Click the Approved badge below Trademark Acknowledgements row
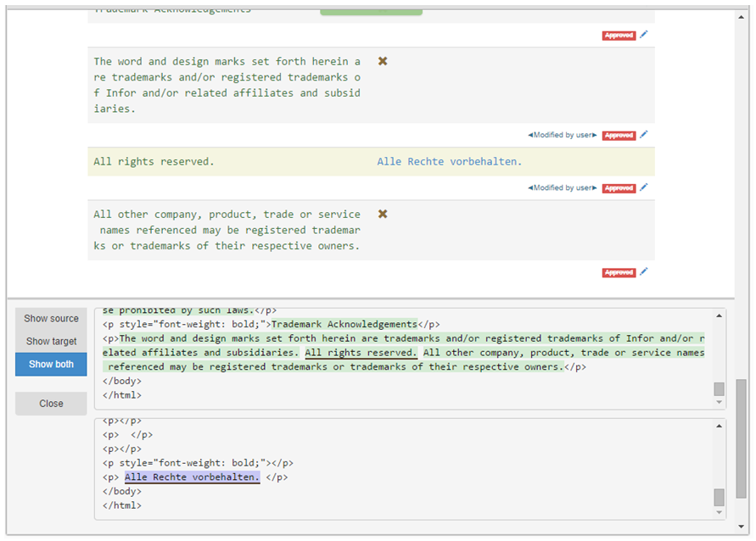756x541 pixels. (x=619, y=36)
